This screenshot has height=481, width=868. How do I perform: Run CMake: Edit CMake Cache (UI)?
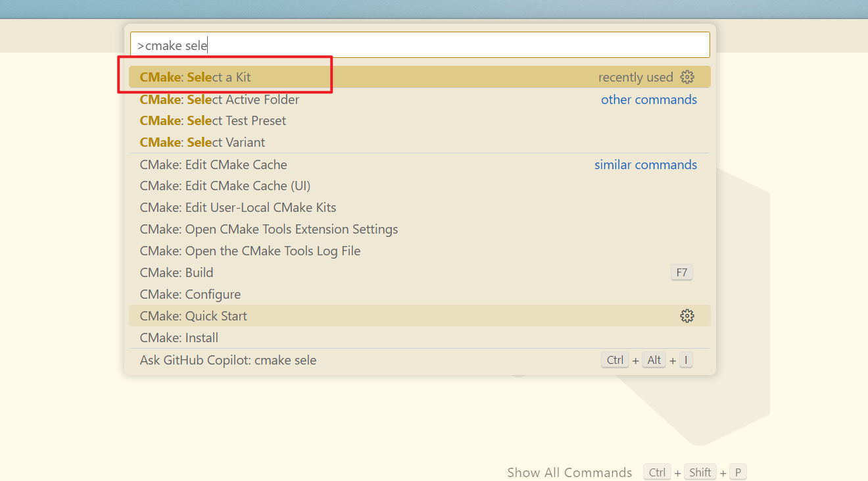pos(420,186)
